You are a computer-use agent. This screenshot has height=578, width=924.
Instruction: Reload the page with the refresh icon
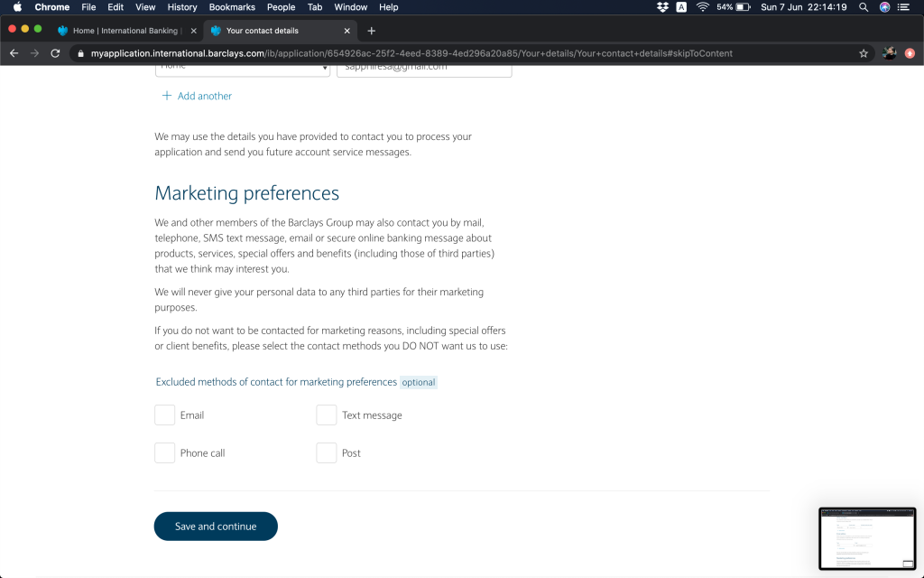coord(55,53)
